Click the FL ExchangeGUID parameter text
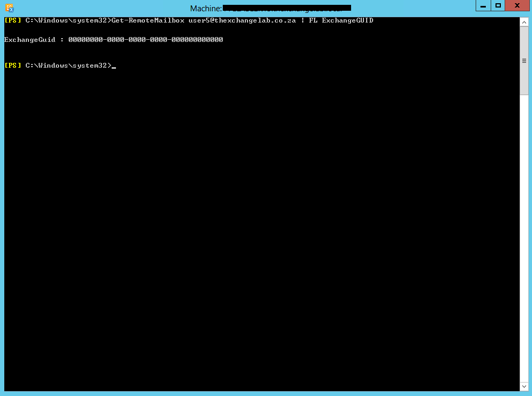 341,20
